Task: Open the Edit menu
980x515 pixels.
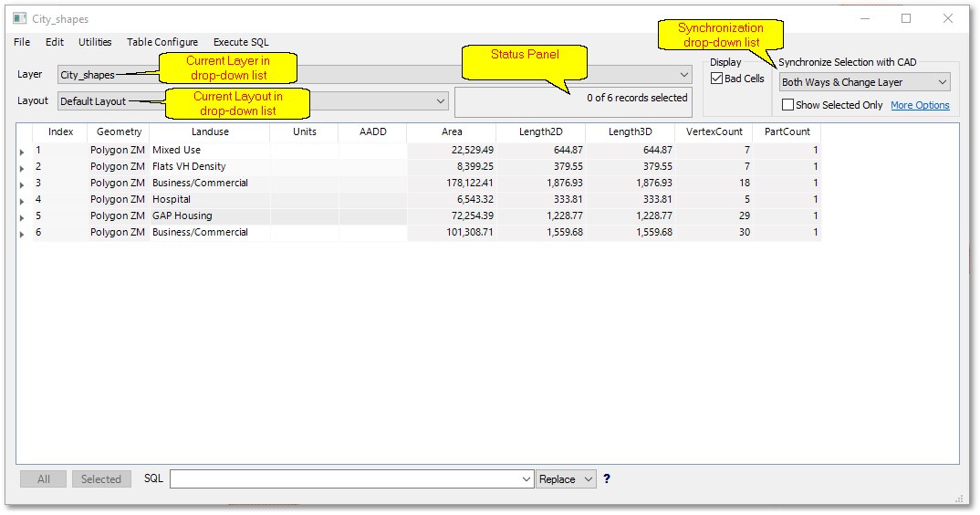Action: tap(55, 42)
